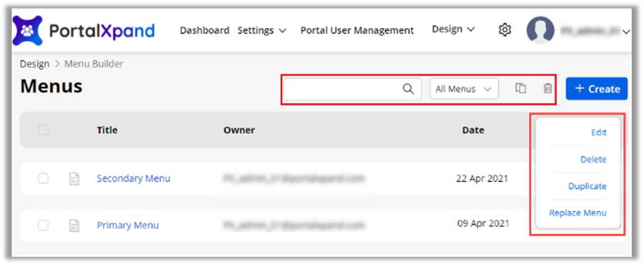The width and height of the screenshot is (644, 265).
Task: Choose Edit from the context menu
Action: [x=598, y=133]
